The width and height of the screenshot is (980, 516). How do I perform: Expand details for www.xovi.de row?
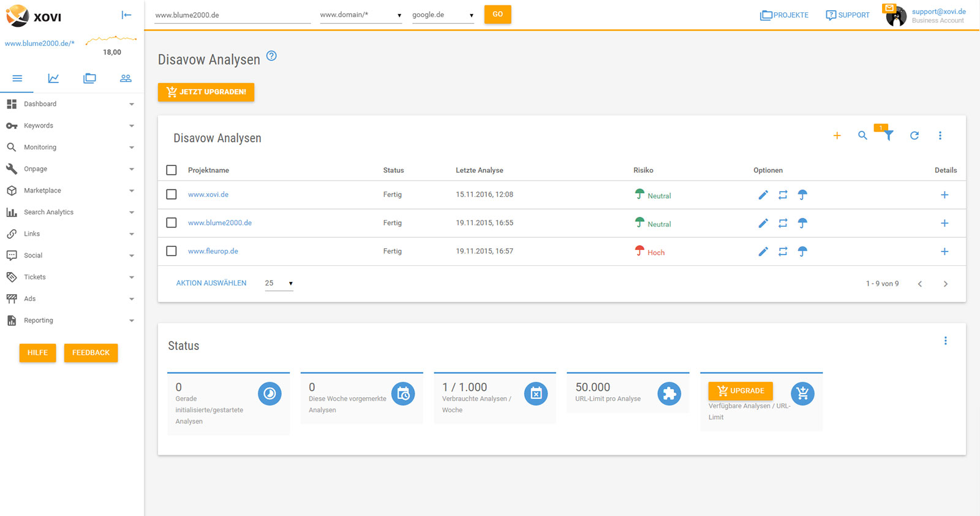tap(944, 195)
